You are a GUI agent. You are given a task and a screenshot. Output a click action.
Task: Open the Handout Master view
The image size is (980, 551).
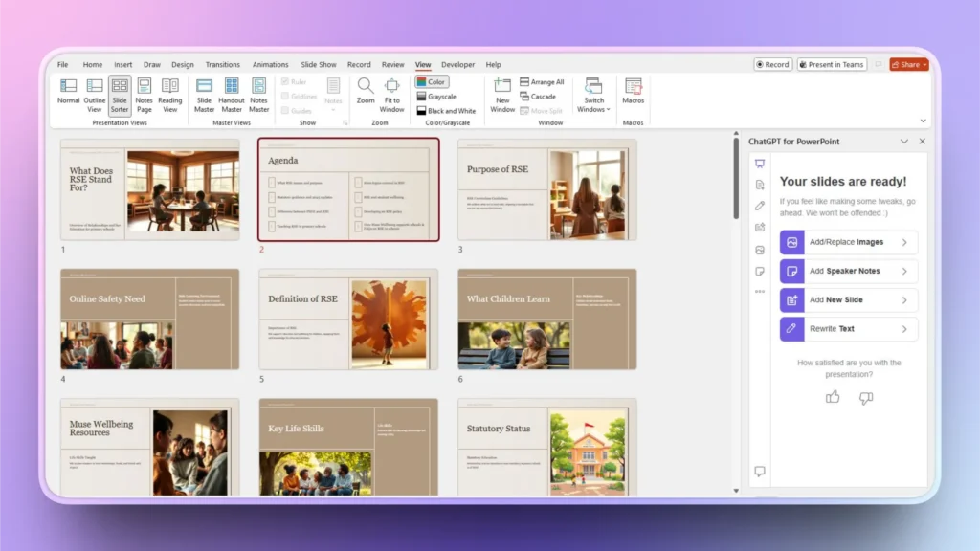(x=232, y=96)
